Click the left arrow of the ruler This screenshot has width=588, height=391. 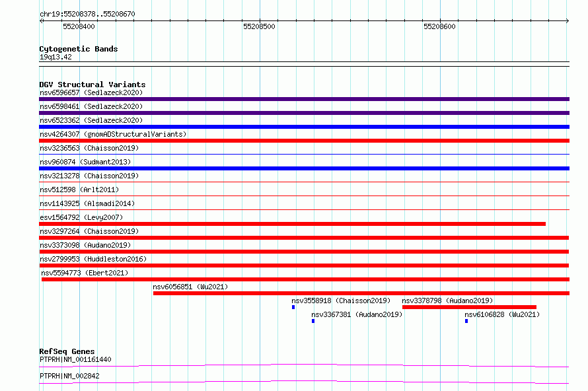click(x=42, y=20)
